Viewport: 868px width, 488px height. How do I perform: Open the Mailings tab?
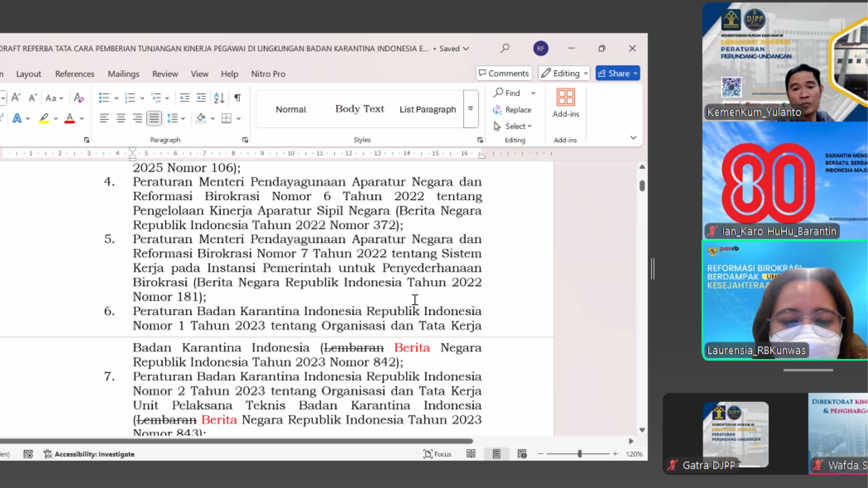point(123,74)
